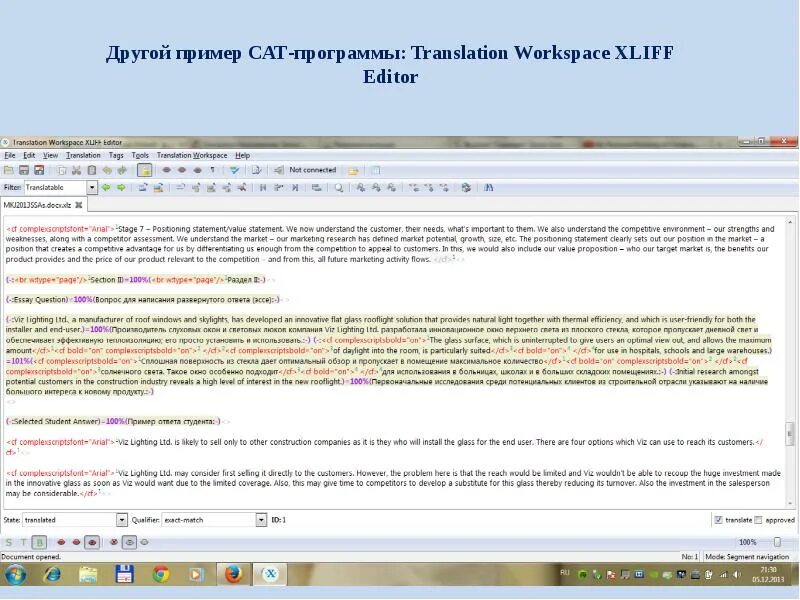
Task: Open the View menu
Action: pyautogui.click(x=50, y=155)
